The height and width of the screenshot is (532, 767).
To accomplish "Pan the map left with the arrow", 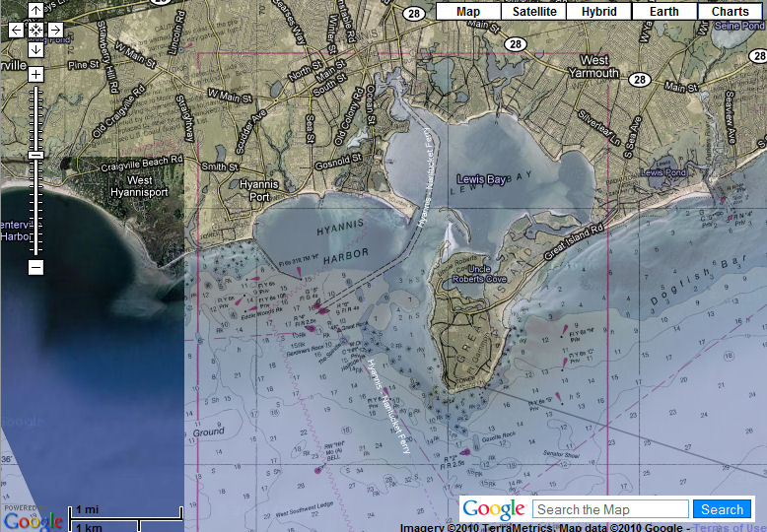I will (x=16, y=30).
